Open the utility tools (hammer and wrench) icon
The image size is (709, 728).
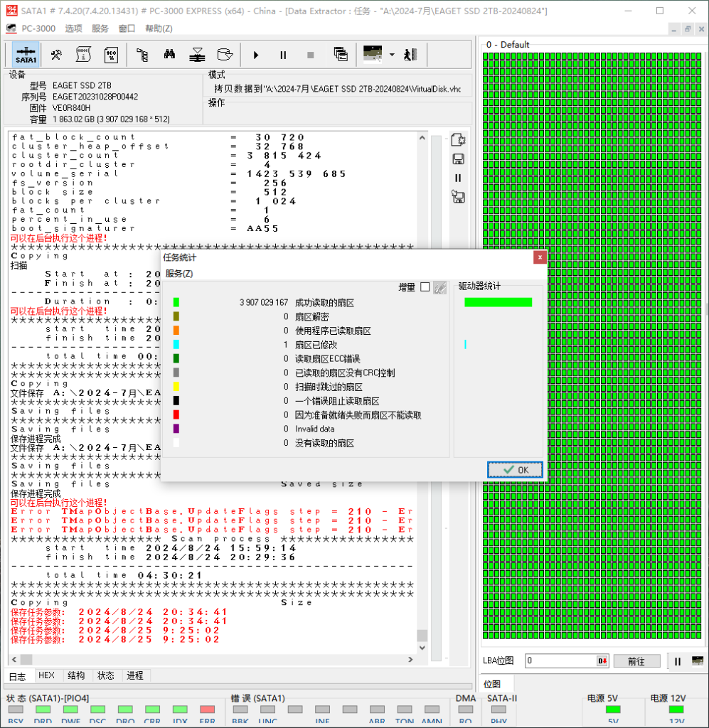tap(56, 55)
